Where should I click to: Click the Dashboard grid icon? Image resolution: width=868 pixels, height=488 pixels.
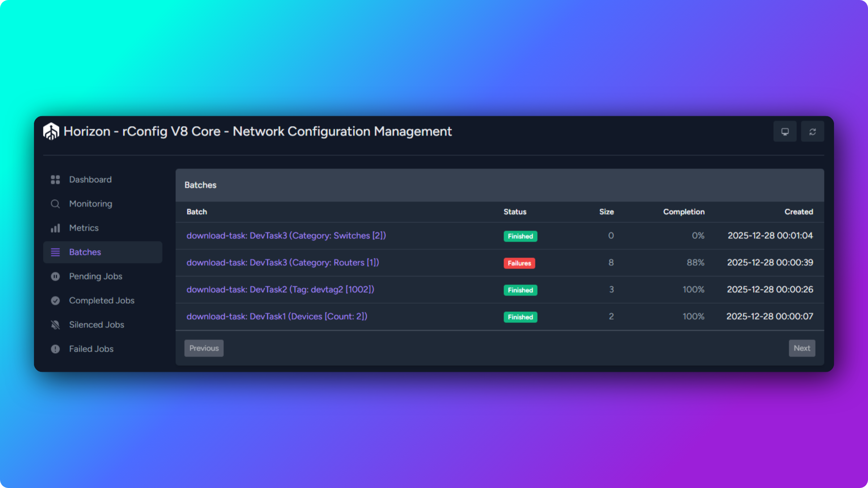(55, 180)
